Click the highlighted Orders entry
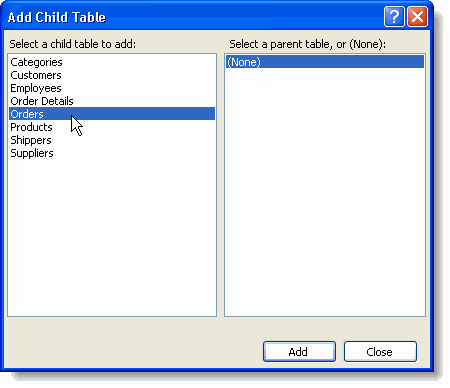Viewport: 450px width, 388px height. [112, 114]
